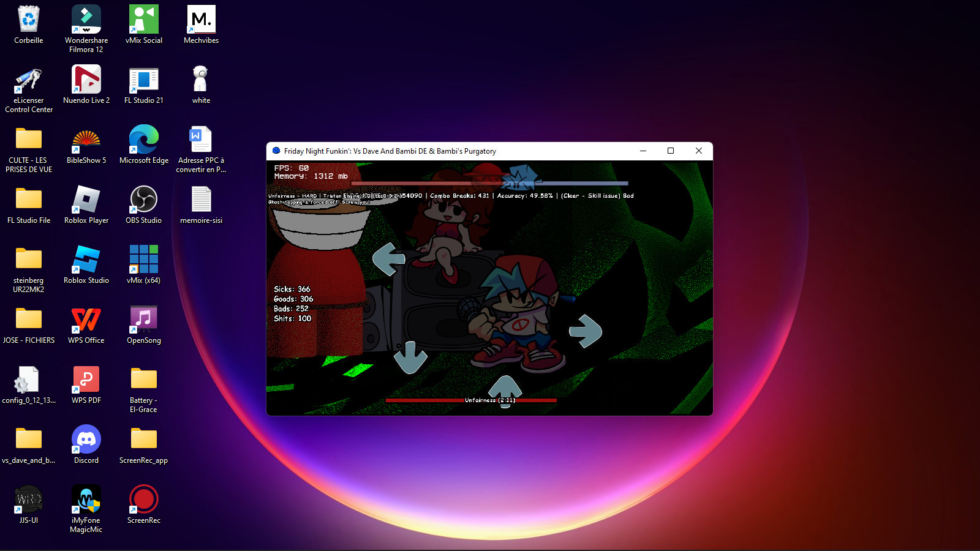Click the health bar in game

click(489, 183)
